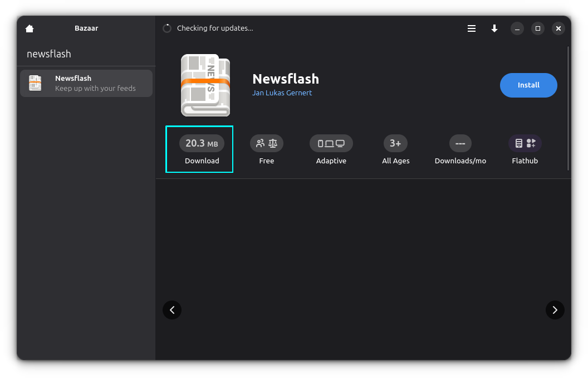Click the home icon in the header
The height and width of the screenshot is (378, 588).
29,28
